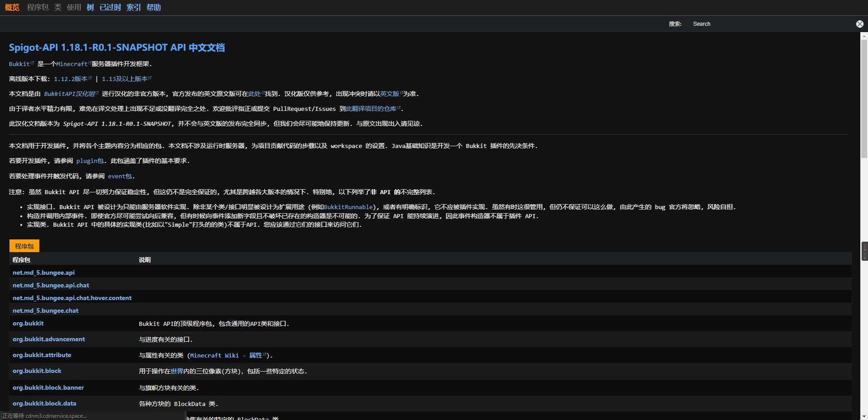Screen dimensions: 868x420
Task: Follow the BukkitRunnable class link
Action: tap(348, 207)
